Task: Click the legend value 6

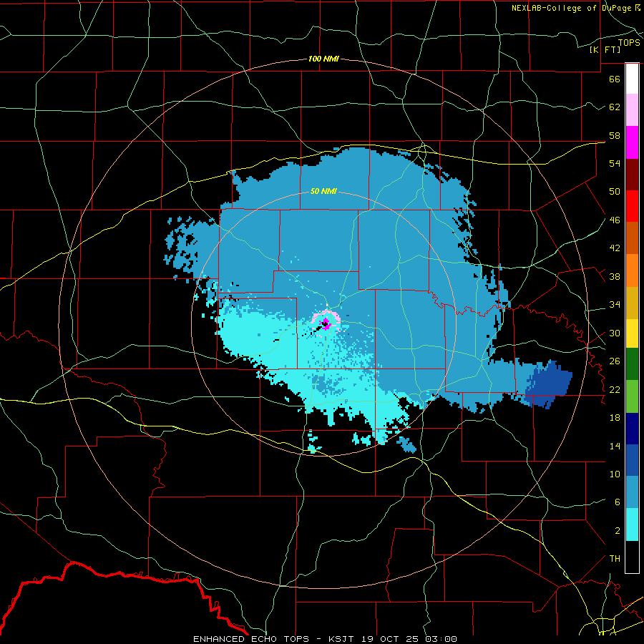Action: (618, 502)
